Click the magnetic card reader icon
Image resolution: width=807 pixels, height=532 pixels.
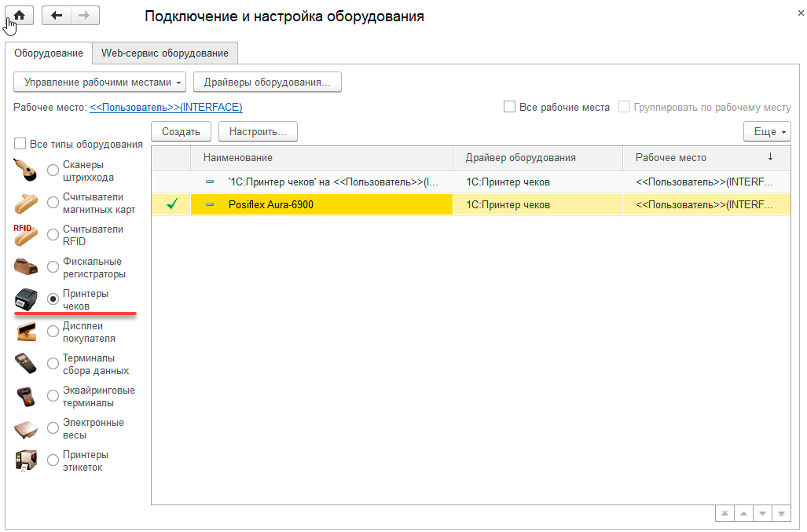point(25,203)
